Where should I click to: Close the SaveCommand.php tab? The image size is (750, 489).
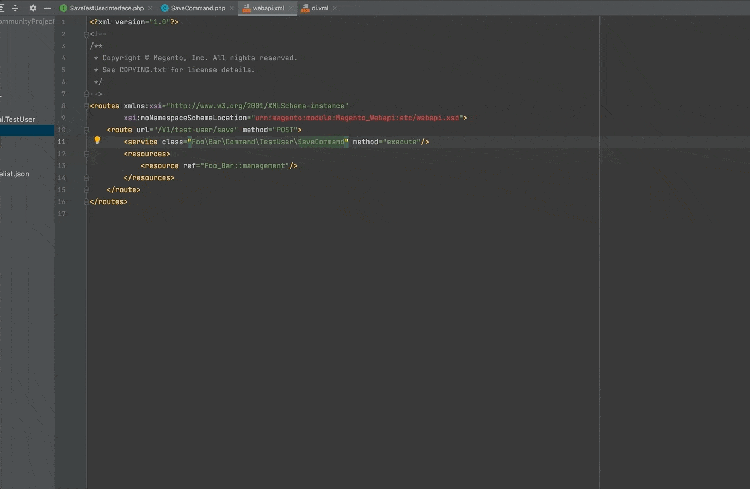coord(230,7)
